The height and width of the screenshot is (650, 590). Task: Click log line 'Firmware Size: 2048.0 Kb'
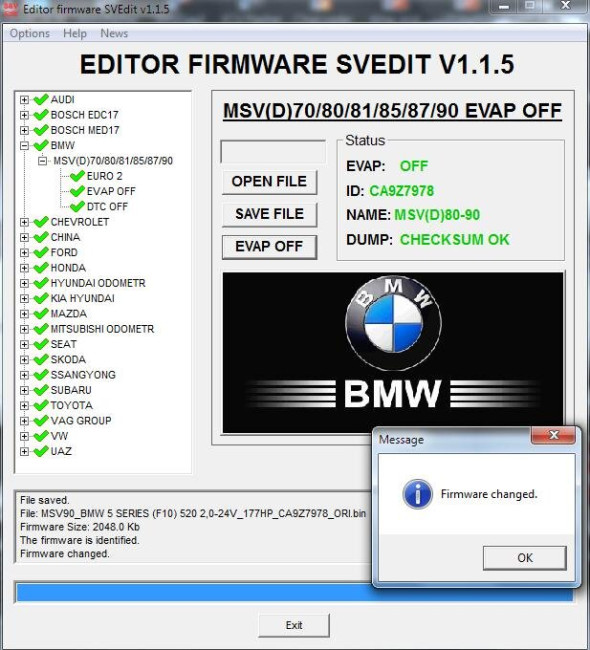click(80, 527)
